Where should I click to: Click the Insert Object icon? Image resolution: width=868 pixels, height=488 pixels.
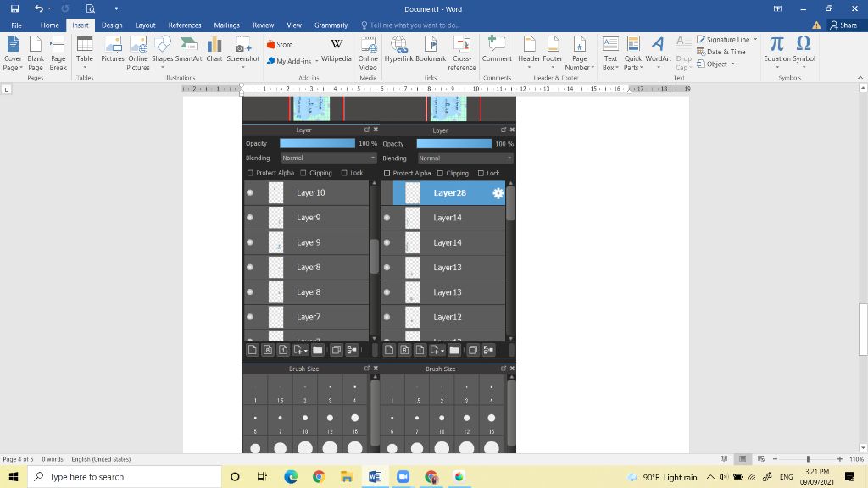tap(701, 64)
